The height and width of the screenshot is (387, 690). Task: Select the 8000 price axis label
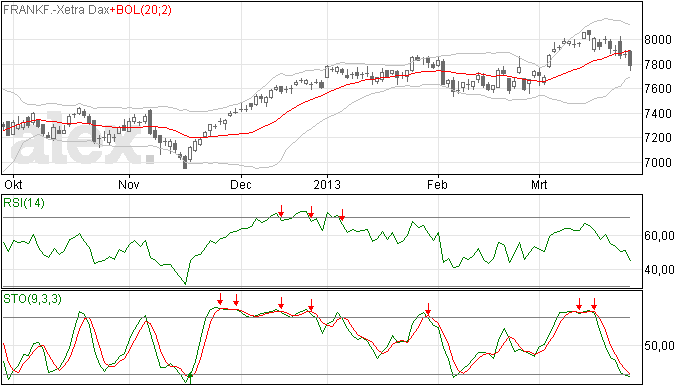tap(658, 40)
